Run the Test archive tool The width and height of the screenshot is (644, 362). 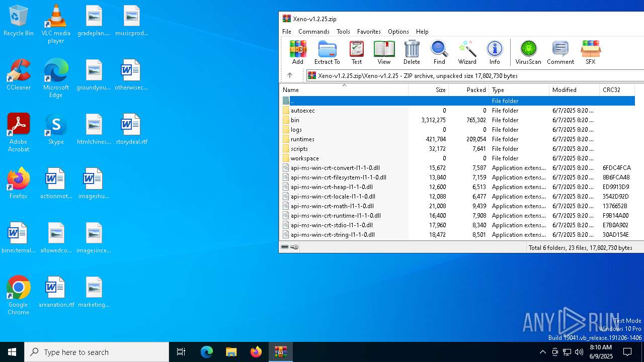point(357,53)
